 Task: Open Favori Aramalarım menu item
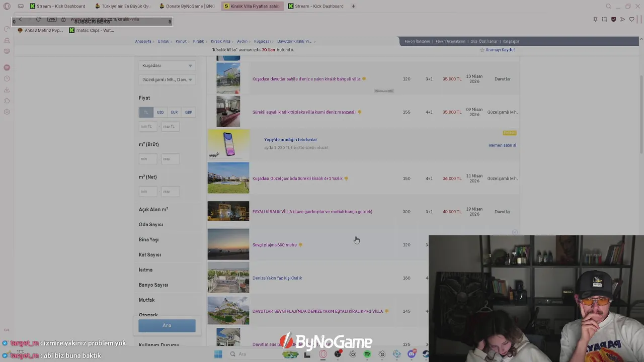(x=450, y=41)
